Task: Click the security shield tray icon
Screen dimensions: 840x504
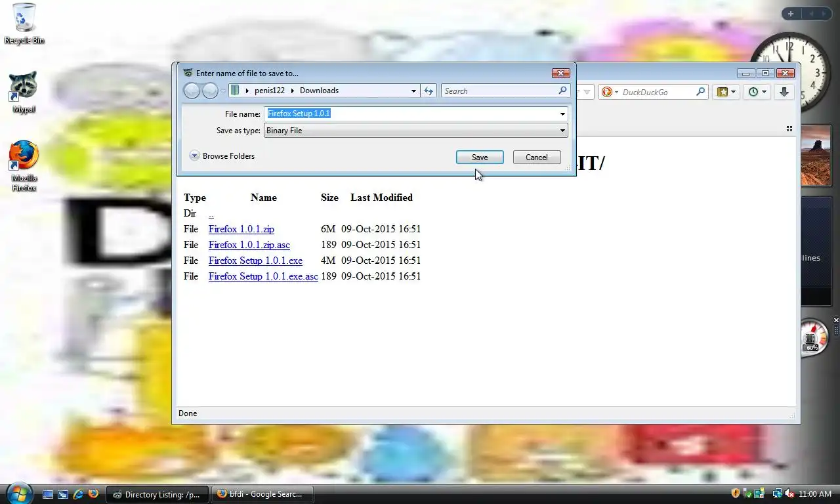Action: click(x=736, y=493)
